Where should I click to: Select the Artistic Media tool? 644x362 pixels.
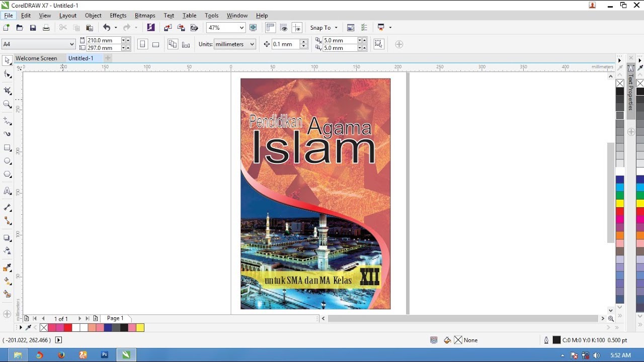tap(8, 134)
